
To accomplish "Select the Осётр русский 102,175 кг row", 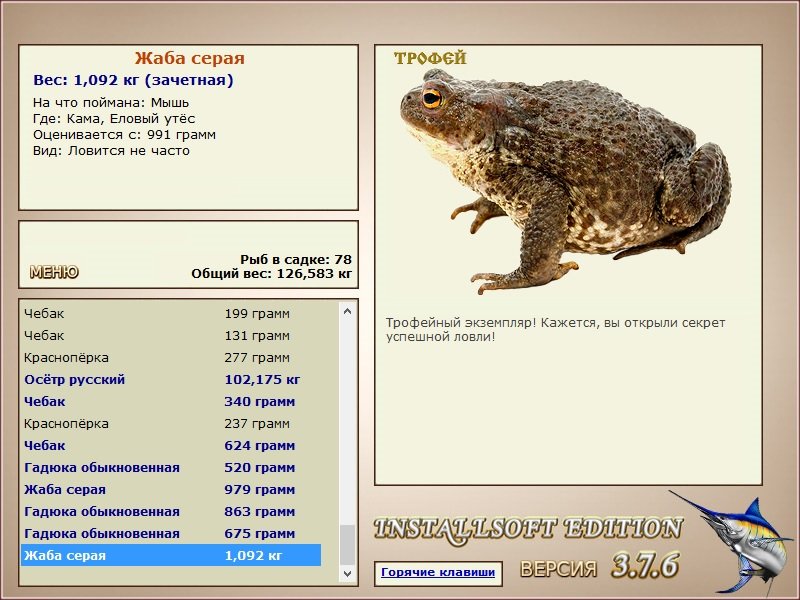I will click(x=171, y=380).
